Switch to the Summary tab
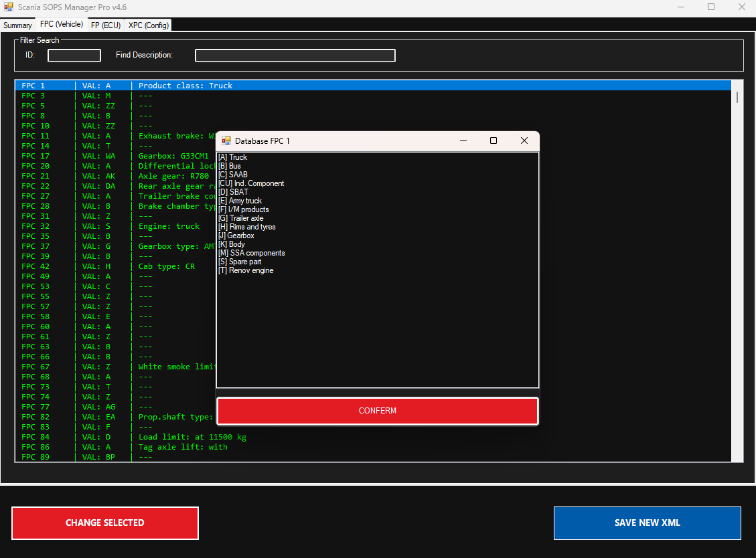This screenshot has width=756, height=558. pos(17,25)
